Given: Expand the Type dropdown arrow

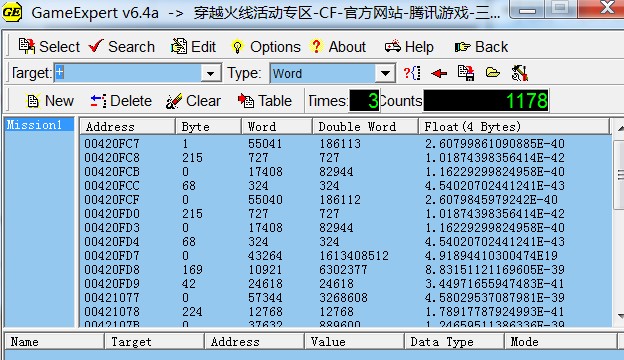Looking at the screenshot, I should point(385,73).
